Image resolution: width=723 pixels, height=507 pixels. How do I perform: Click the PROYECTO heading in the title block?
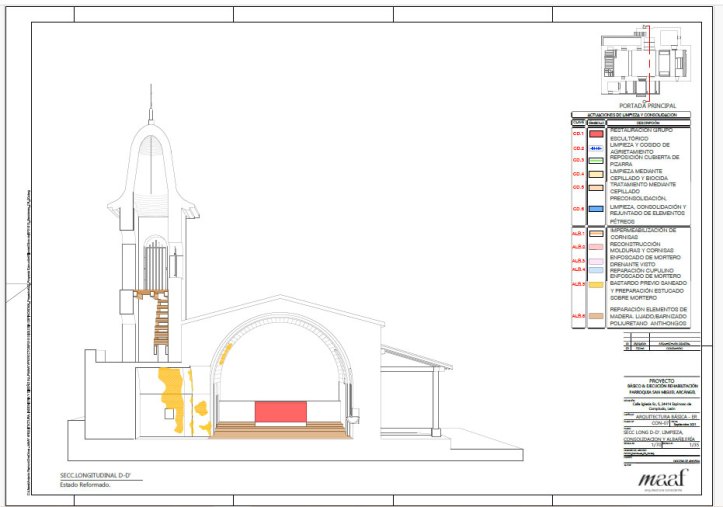pos(661,381)
